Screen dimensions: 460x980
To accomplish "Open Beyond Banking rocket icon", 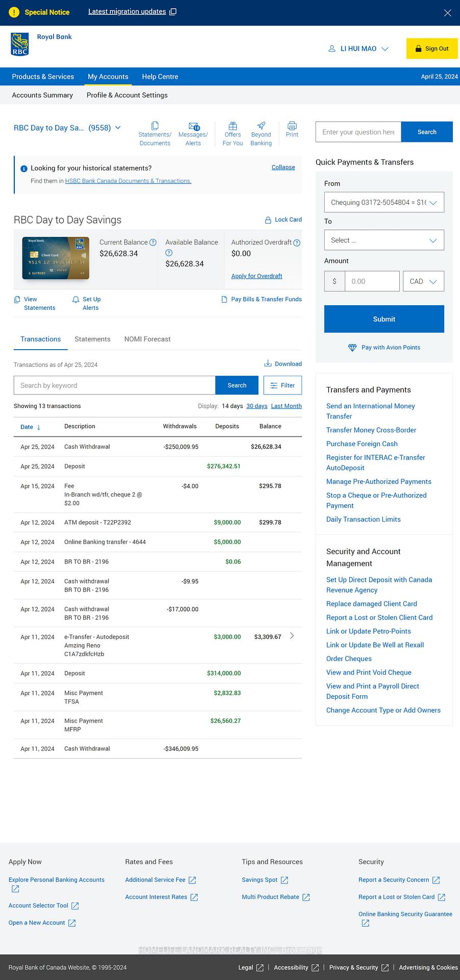I will [x=261, y=126].
